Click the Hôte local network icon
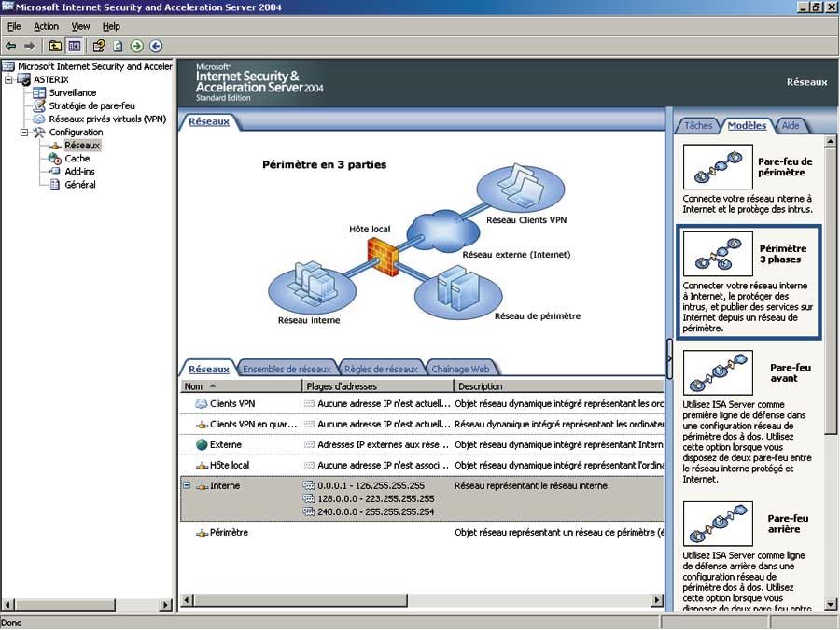Image resolution: width=840 pixels, height=630 pixels. [x=202, y=466]
